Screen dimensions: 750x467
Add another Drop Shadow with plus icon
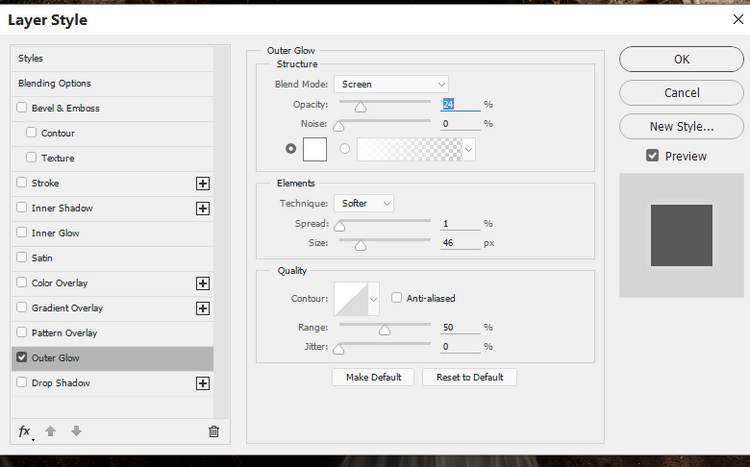tap(203, 383)
